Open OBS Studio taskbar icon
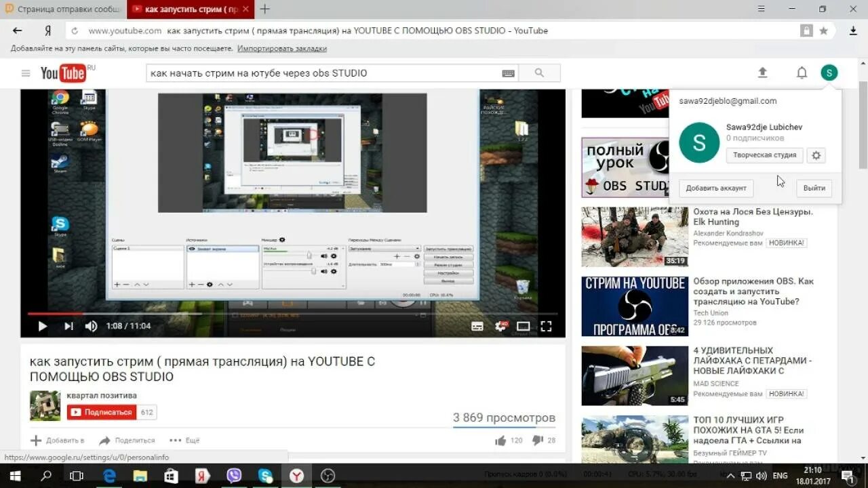Viewport: 868px width, 488px height. 328,476
